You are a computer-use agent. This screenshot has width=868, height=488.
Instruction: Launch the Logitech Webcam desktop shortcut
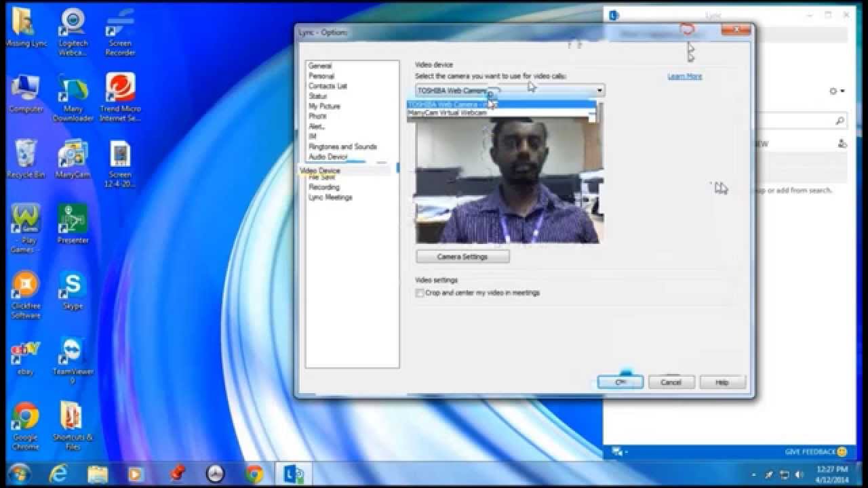73,31
